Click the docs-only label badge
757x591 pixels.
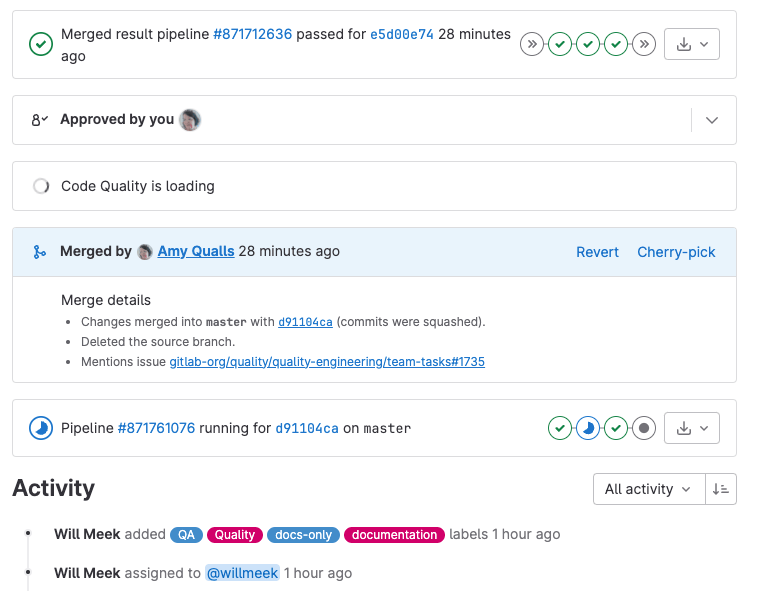pos(303,535)
